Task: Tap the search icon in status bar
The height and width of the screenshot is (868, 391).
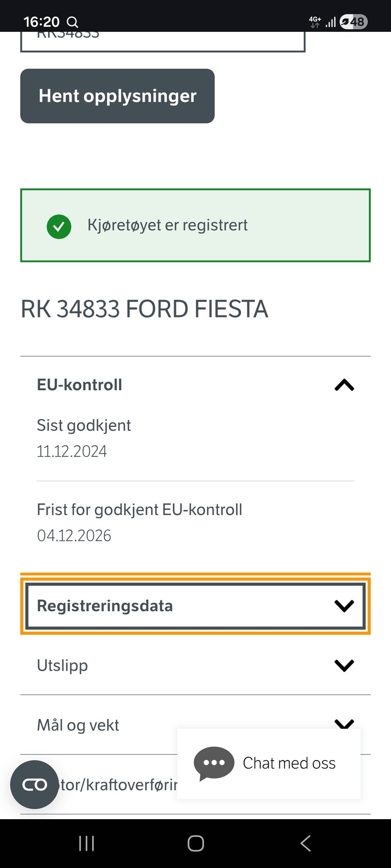Action: click(72, 22)
